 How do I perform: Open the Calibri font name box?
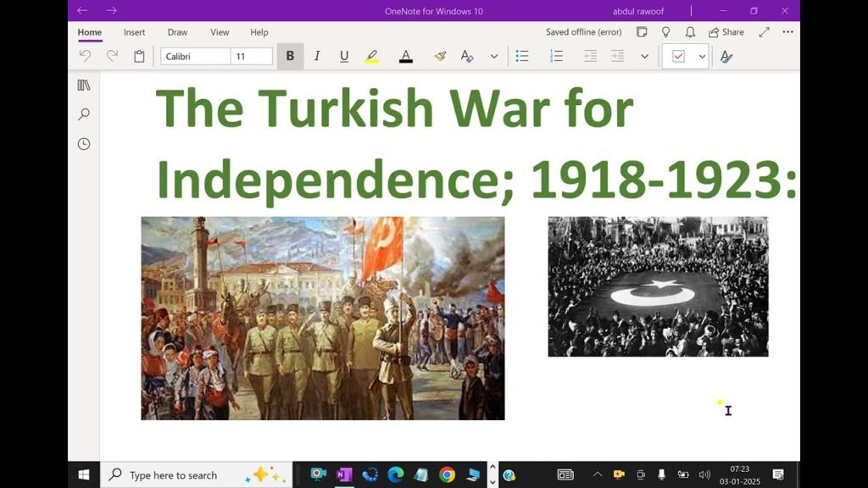(x=196, y=56)
